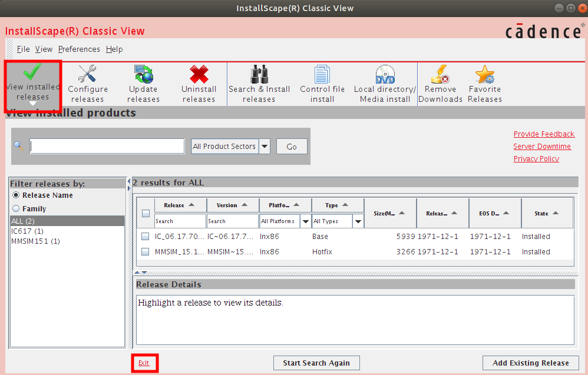Image resolution: width=588 pixels, height=375 pixels.
Task: Collapse the filter panel divider arrows
Action: pos(129,185)
